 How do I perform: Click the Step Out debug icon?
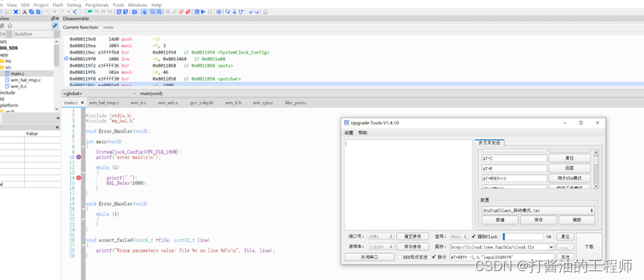pyautogui.click(x=240, y=12)
